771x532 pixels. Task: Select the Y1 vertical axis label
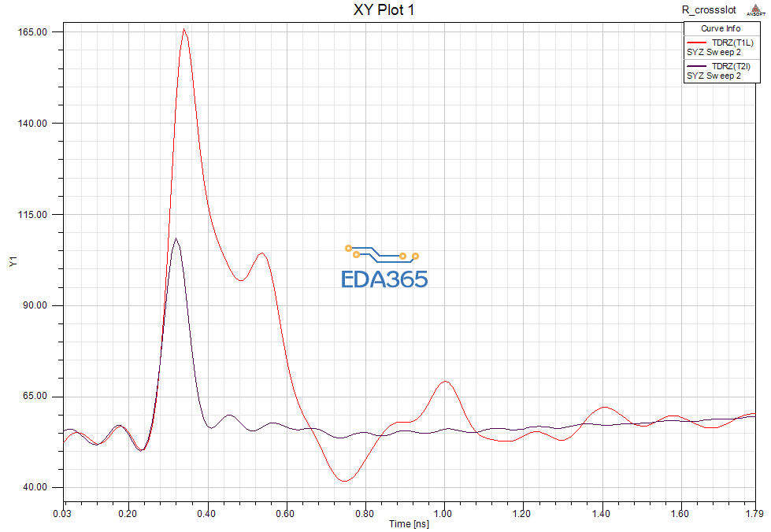point(13,262)
